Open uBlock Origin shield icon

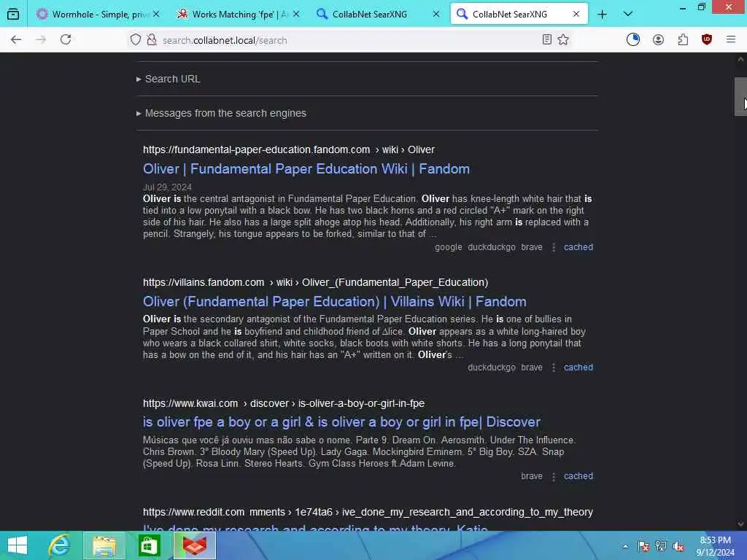(x=707, y=40)
